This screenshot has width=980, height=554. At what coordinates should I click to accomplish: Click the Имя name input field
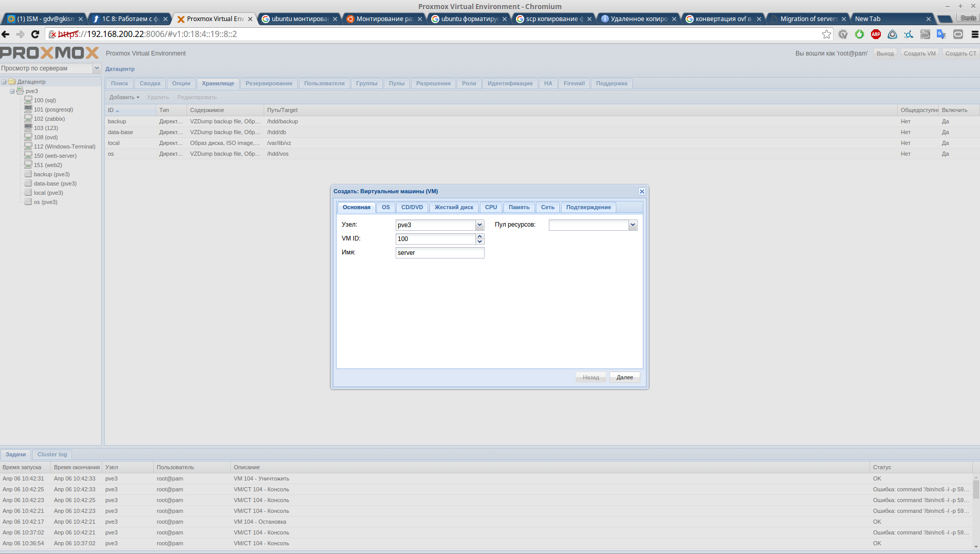coord(440,253)
